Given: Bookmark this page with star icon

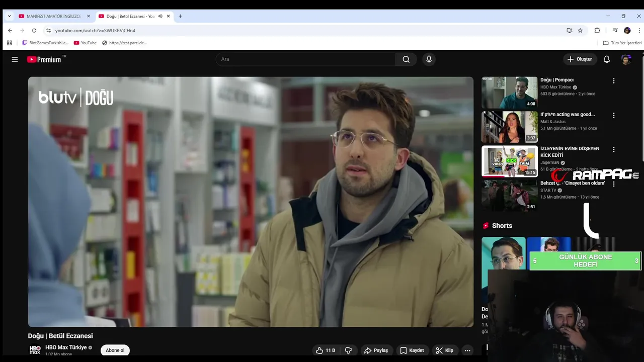Looking at the screenshot, I should [x=580, y=30].
